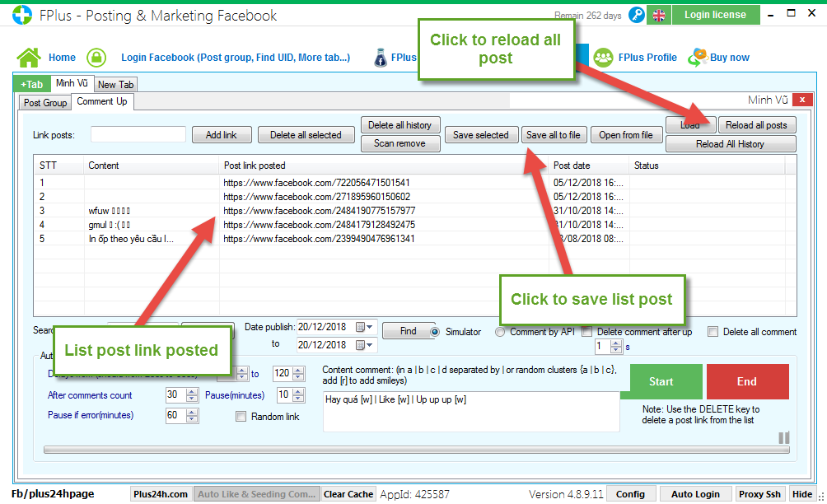The width and height of the screenshot is (827, 504).
Task: Adjust the After comments count spinner
Action: click(192, 394)
